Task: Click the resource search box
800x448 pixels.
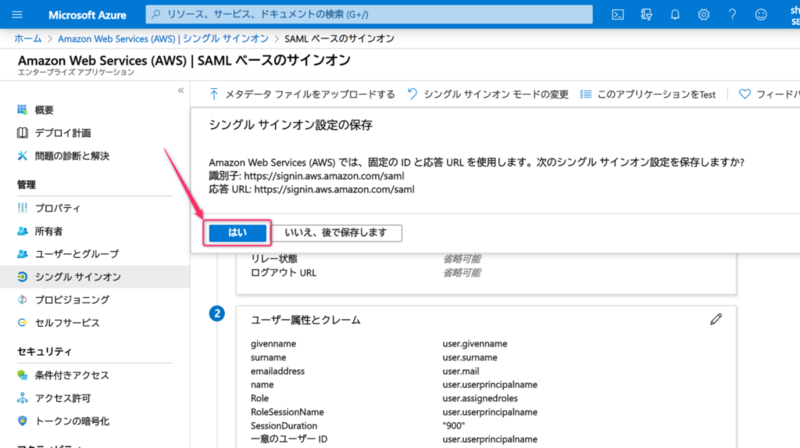Action: pyautogui.click(x=369, y=14)
